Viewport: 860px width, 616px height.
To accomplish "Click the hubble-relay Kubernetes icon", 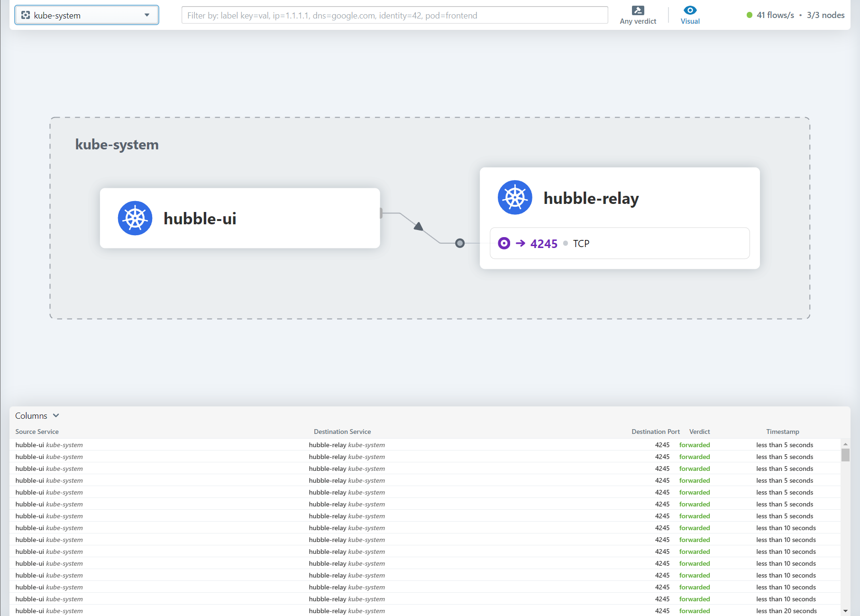I will [x=515, y=197].
